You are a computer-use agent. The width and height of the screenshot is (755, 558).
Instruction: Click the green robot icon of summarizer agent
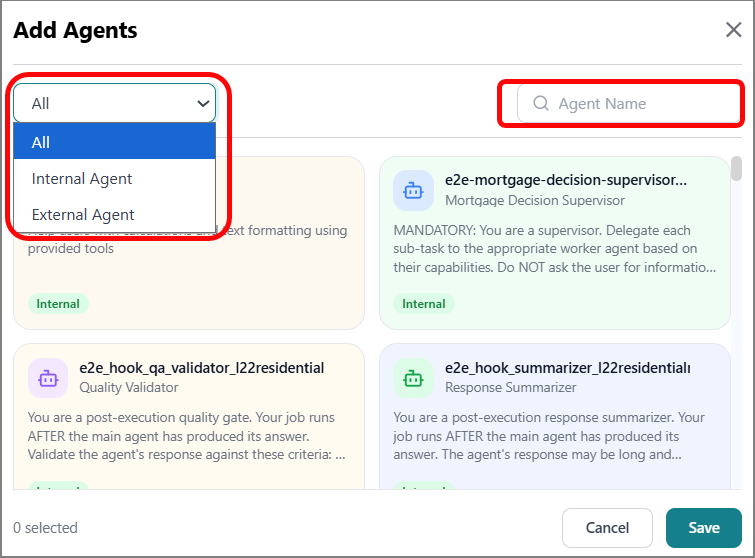click(x=413, y=378)
